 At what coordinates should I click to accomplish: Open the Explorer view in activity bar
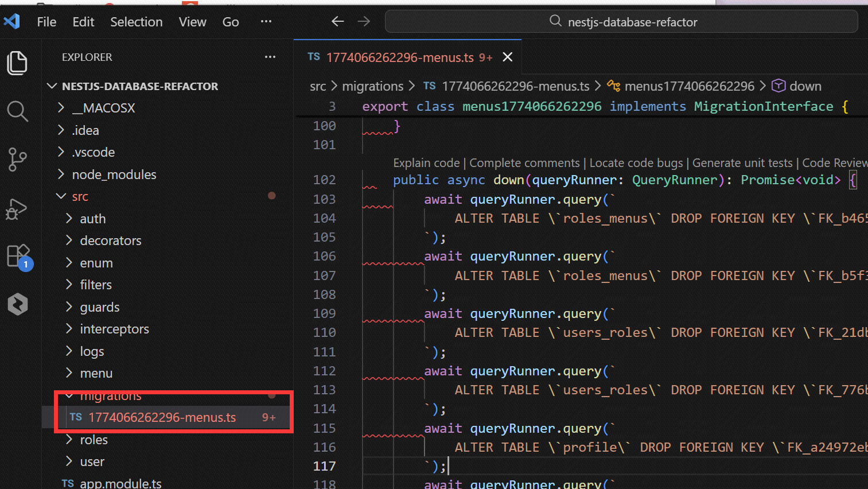tap(17, 63)
